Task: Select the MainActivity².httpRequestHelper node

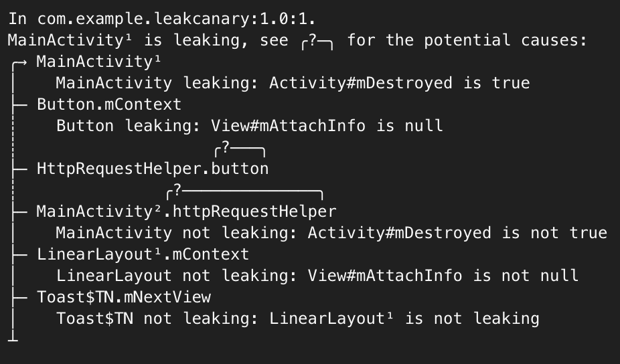Action: 186,211
